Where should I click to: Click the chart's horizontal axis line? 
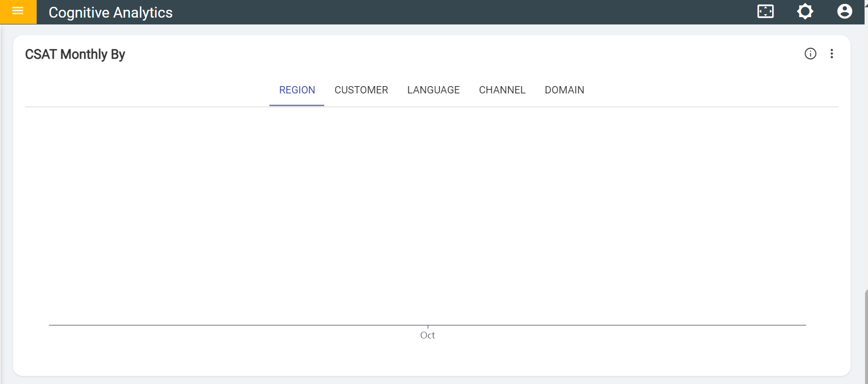(245, 325)
